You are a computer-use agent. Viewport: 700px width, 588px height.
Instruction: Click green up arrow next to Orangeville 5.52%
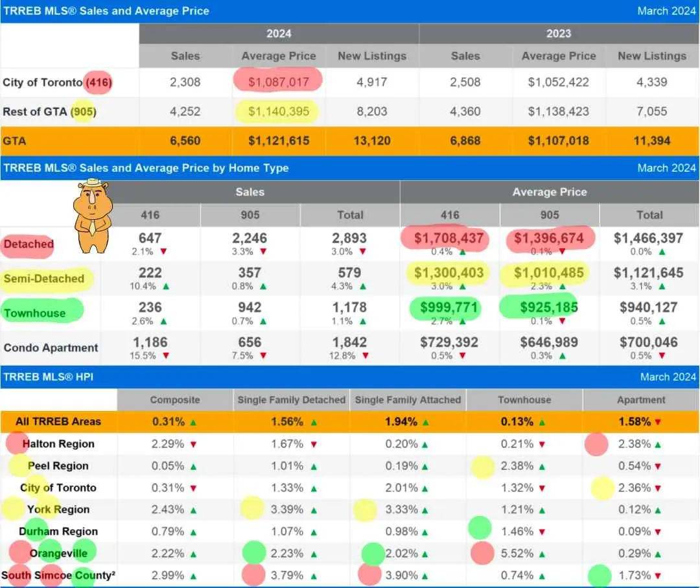point(542,554)
